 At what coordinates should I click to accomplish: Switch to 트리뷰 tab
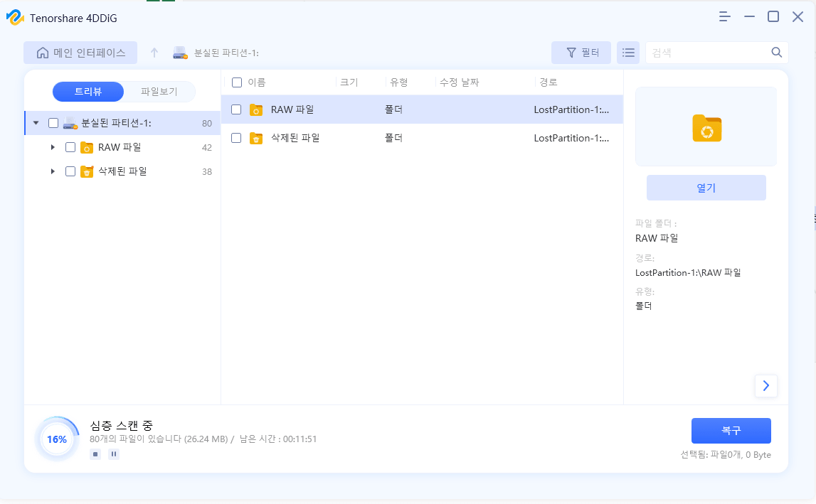(88, 92)
